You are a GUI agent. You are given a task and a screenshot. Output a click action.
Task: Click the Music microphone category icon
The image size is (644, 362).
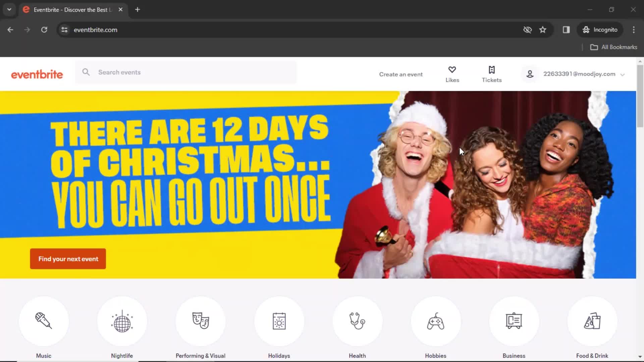(44, 321)
